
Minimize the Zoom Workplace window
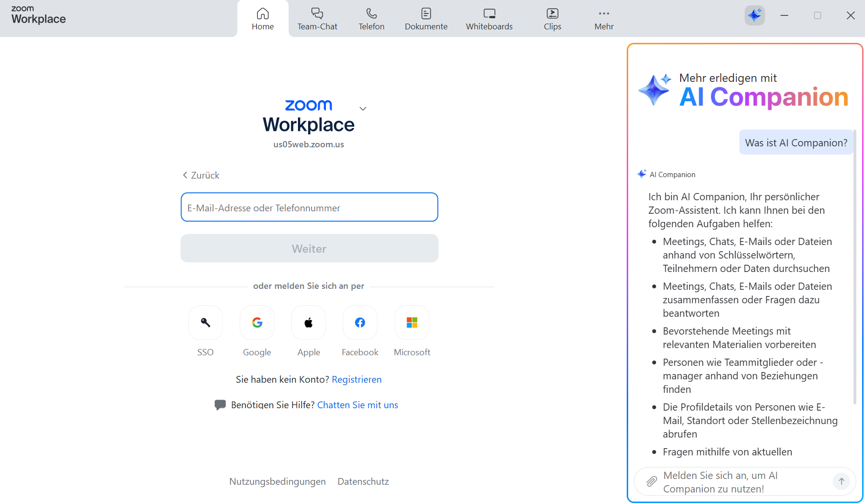[x=784, y=15]
